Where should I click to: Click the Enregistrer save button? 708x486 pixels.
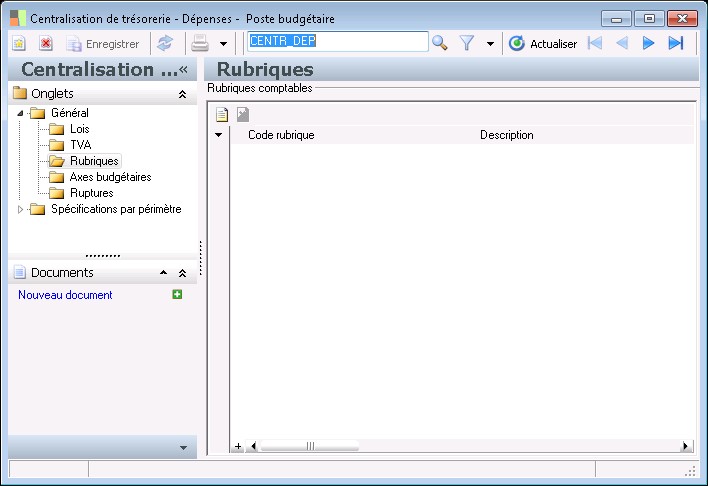click(103, 44)
